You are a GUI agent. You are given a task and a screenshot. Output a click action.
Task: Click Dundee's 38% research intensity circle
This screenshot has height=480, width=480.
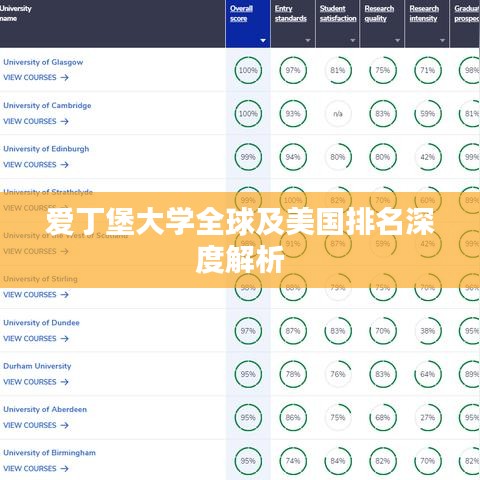click(x=428, y=331)
